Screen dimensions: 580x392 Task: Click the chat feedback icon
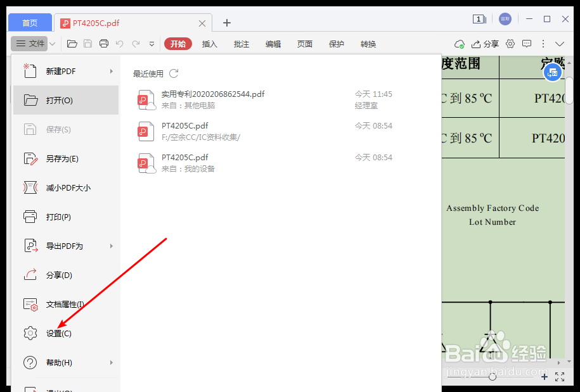pos(527,44)
